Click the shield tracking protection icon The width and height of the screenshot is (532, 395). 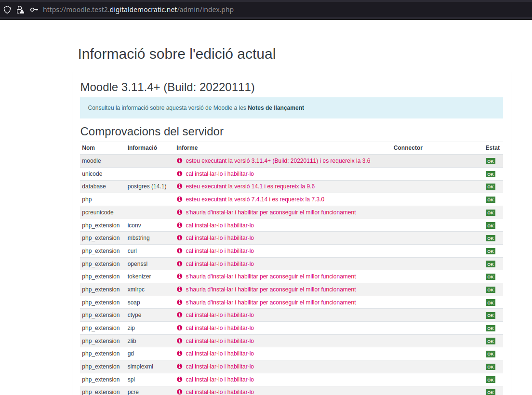click(7, 10)
